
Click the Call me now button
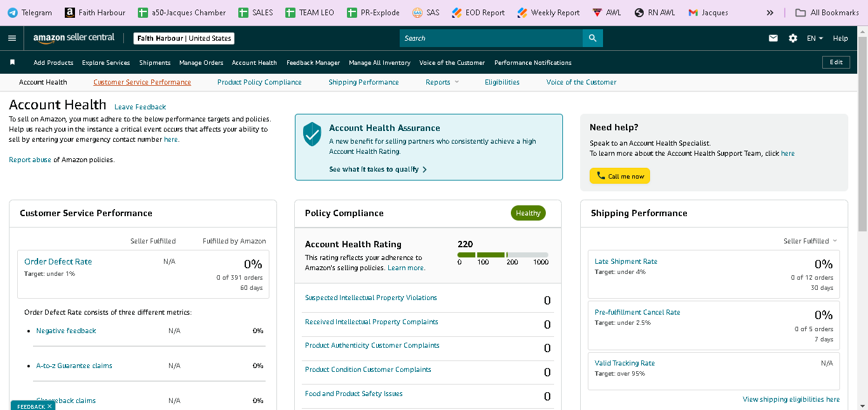coord(620,176)
